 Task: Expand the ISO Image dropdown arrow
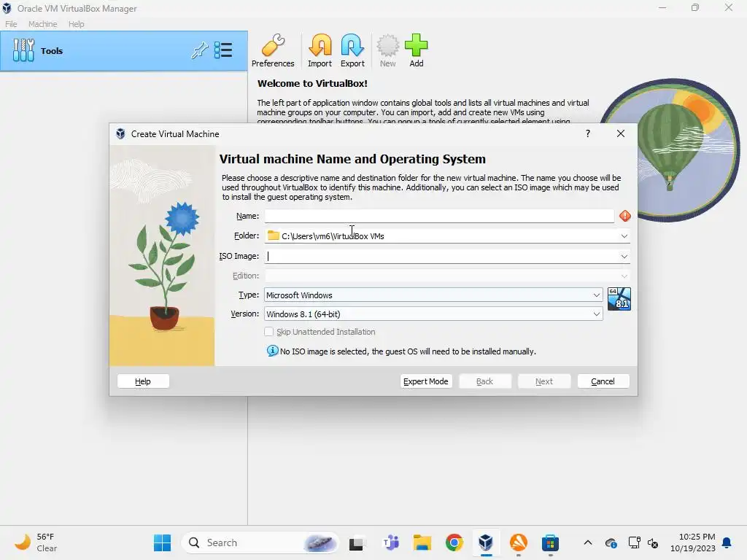point(624,256)
